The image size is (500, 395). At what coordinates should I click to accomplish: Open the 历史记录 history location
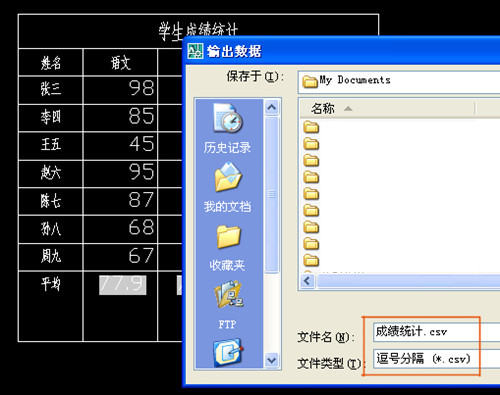227,128
